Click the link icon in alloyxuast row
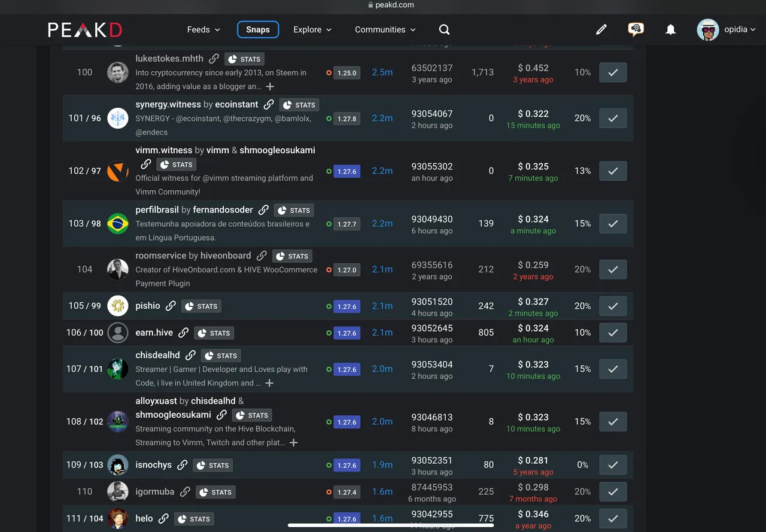 221,415
